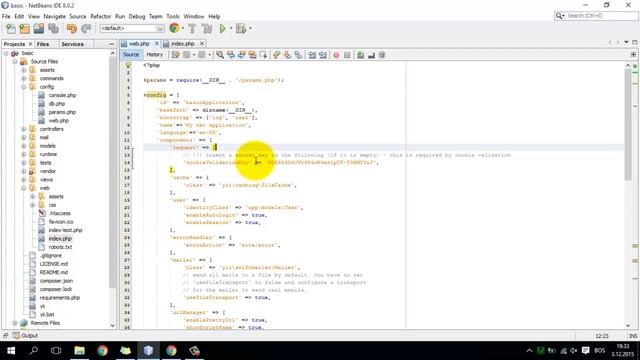Open the Refactor menu
This screenshot has width=640, height=360.
(x=100, y=16)
